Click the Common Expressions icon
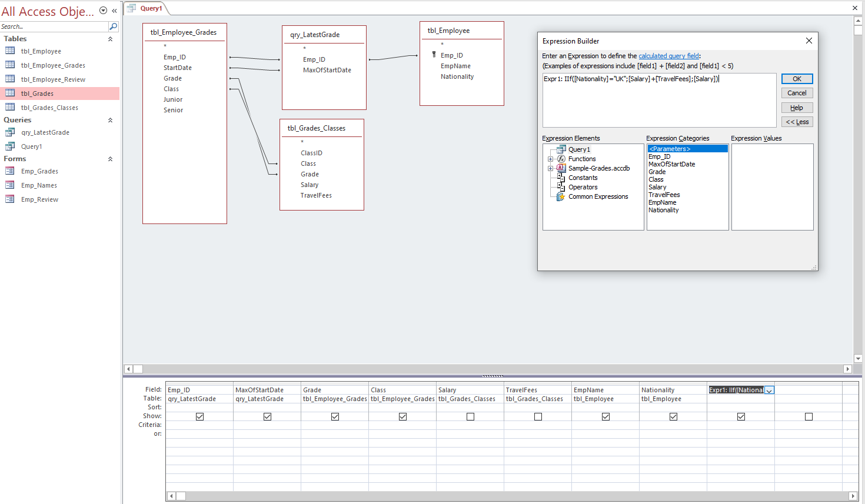The image size is (865, 504). click(x=561, y=196)
